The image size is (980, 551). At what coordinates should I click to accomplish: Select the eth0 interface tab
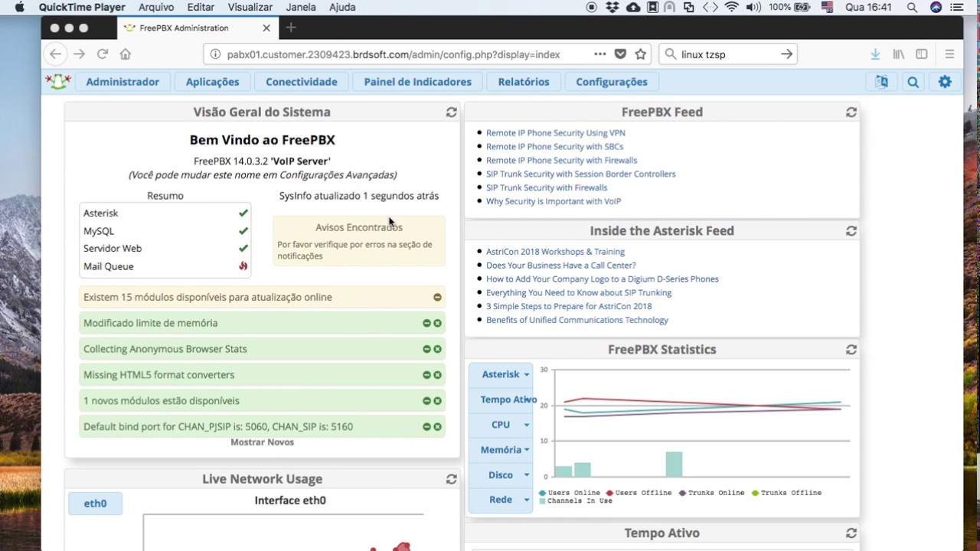95,504
